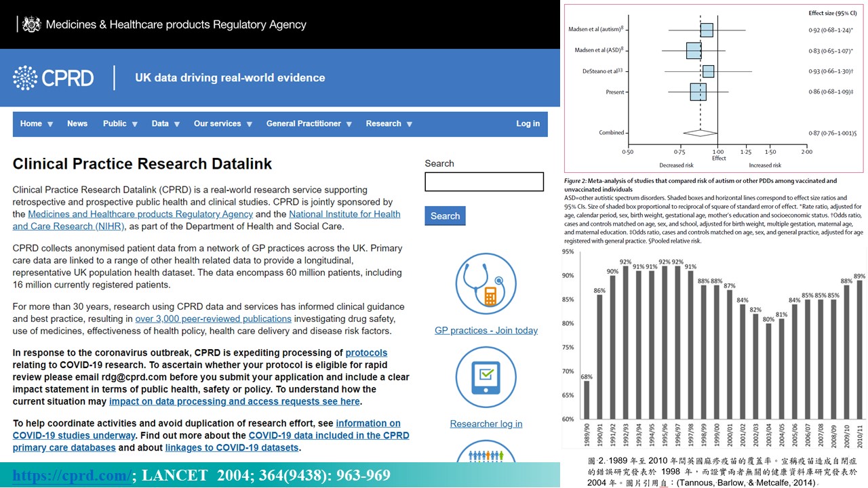Click the information on COVID-19 studies link
This screenshot has height=488, width=868.
207,429
